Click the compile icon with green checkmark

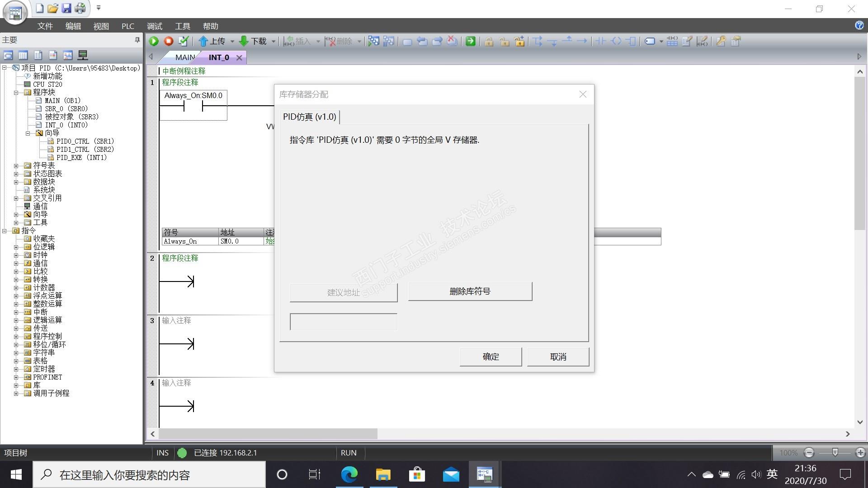(x=183, y=41)
